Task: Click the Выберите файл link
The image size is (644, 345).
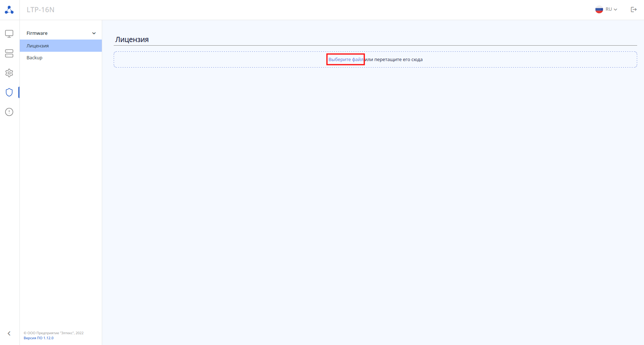Action: click(x=346, y=60)
